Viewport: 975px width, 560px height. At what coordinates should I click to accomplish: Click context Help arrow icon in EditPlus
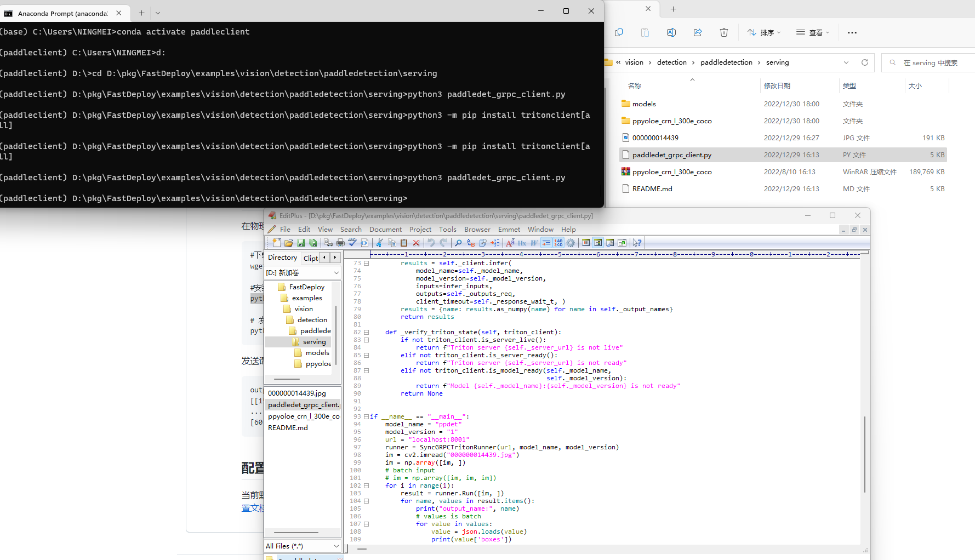(x=637, y=243)
